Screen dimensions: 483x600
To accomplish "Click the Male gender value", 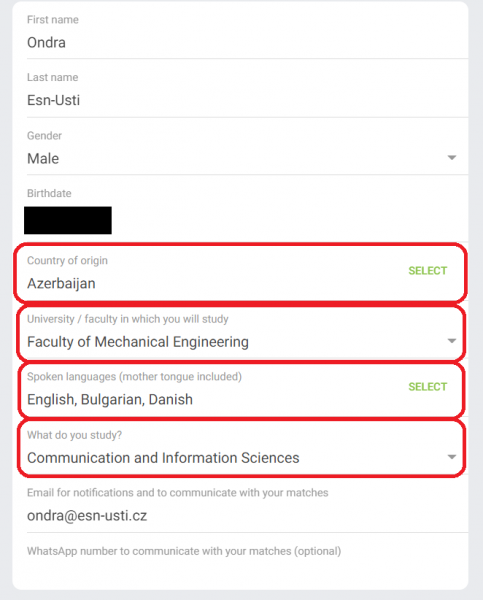I will (x=43, y=158).
